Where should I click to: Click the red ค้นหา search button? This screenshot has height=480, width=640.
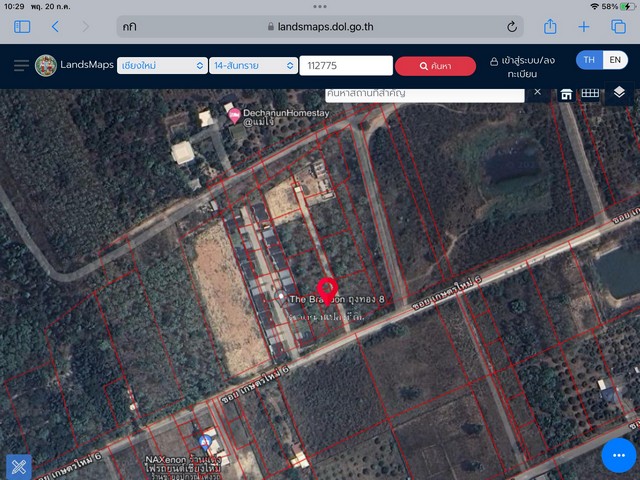pyautogui.click(x=435, y=66)
